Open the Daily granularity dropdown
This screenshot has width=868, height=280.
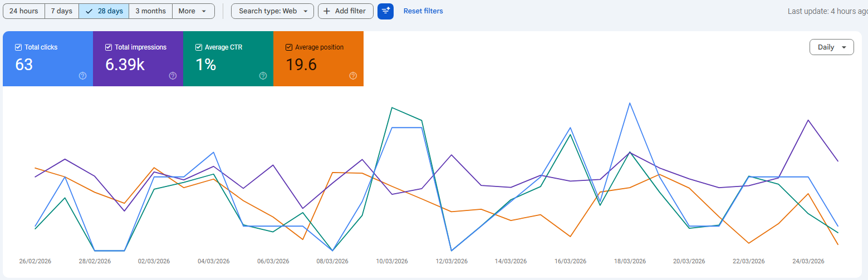[x=831, y=47]
